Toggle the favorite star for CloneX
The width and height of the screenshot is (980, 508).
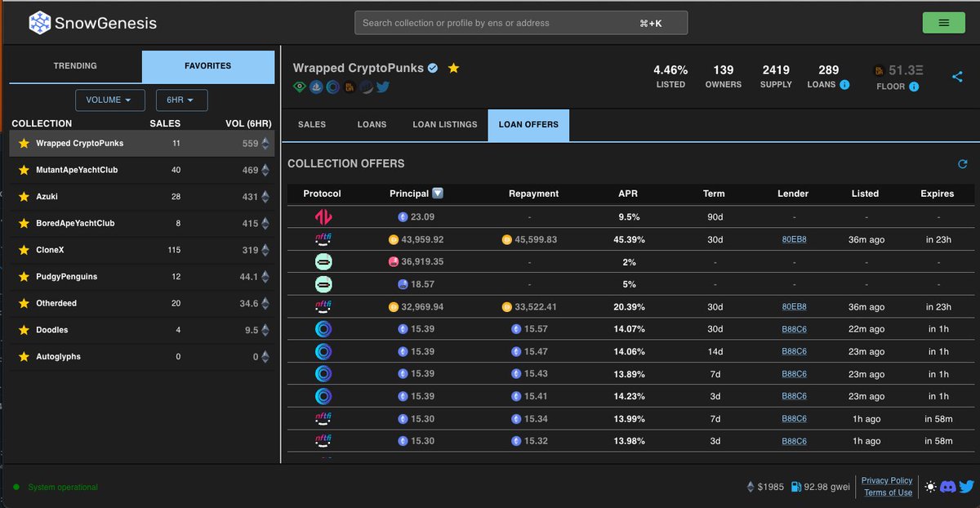[x=24, y=250]
